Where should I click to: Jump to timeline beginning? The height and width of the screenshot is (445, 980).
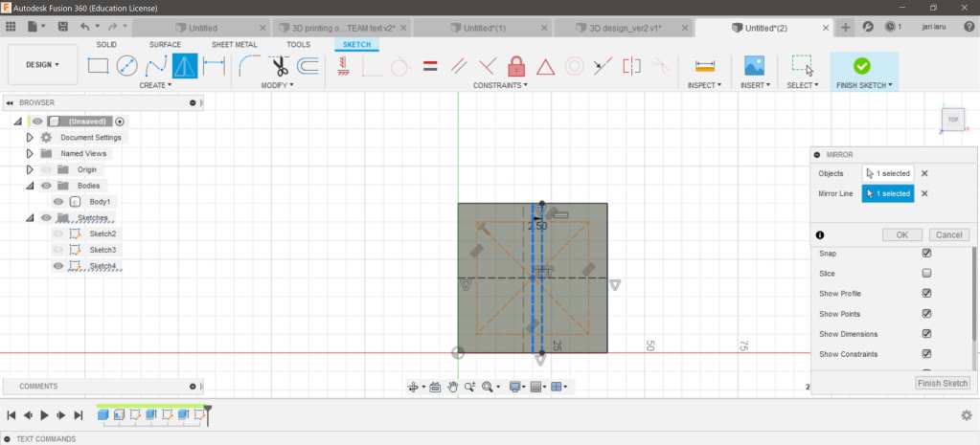(11, 415)
